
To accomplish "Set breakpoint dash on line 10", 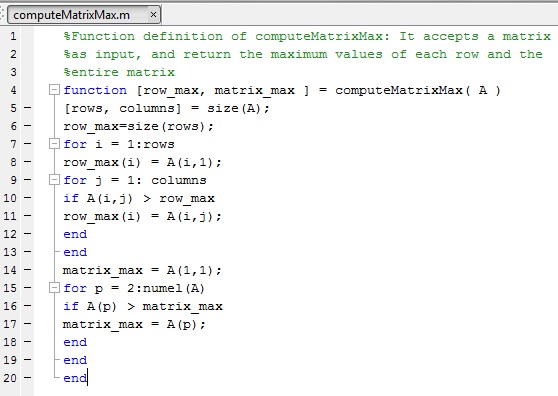I will pyautogui.click(x=27, y=197).
